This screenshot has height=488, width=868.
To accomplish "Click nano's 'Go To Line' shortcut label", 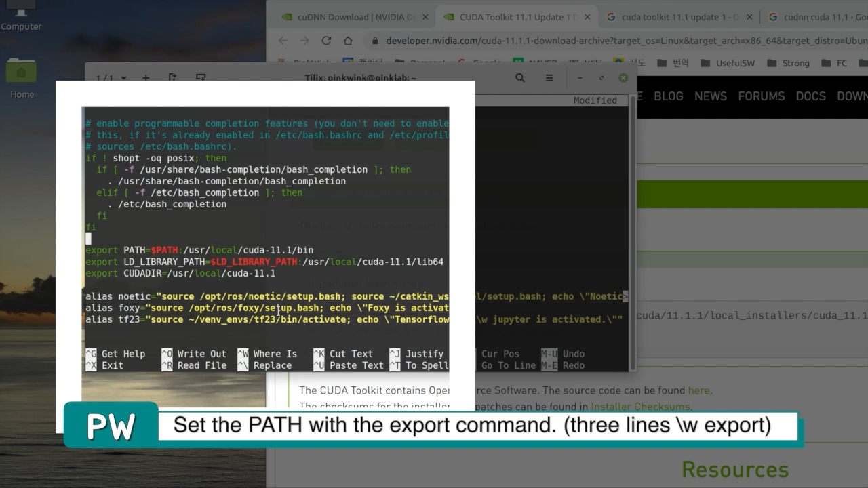I will [x=509, y=365].
